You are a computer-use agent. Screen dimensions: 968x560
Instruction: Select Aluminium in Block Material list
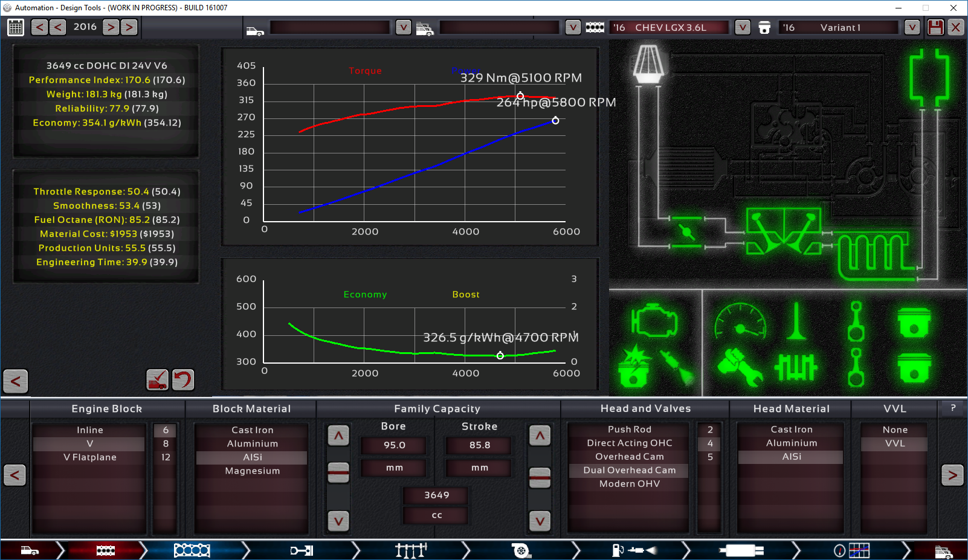point(253,443)
